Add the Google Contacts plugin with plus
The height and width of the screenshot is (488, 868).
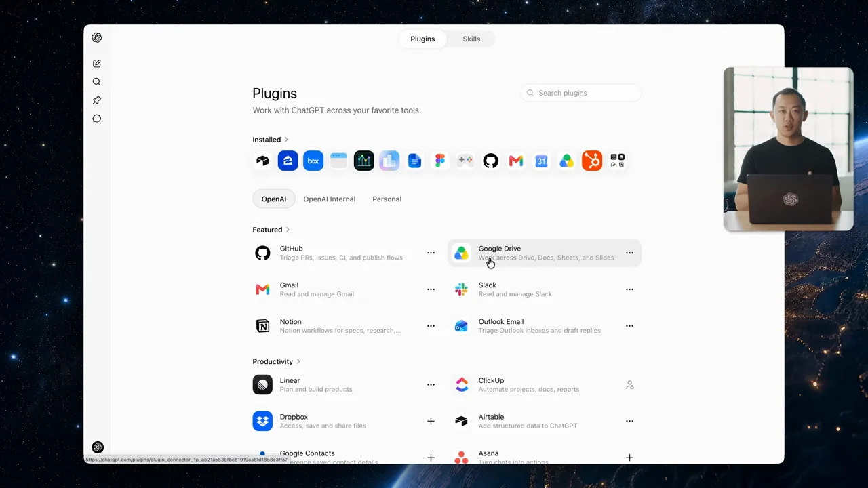tap(431, 457)
